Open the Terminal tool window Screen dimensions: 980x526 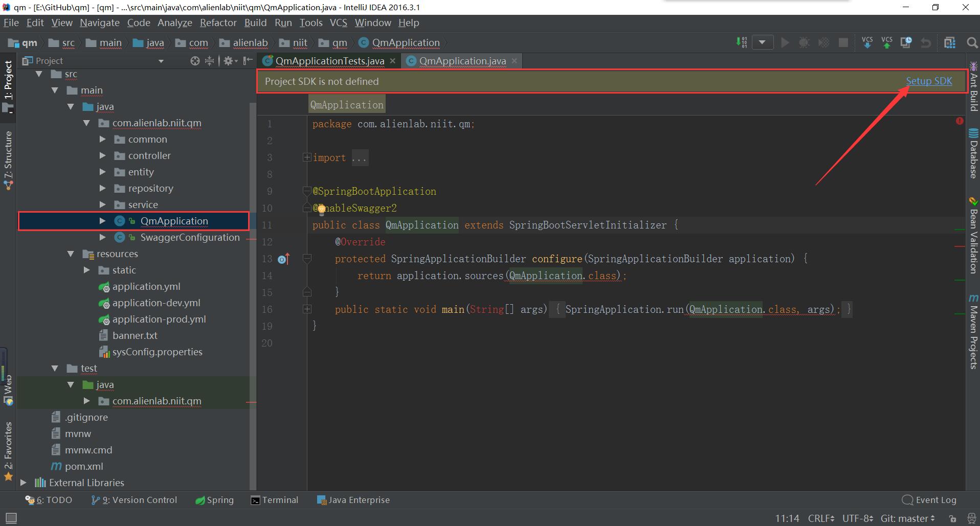274,500
